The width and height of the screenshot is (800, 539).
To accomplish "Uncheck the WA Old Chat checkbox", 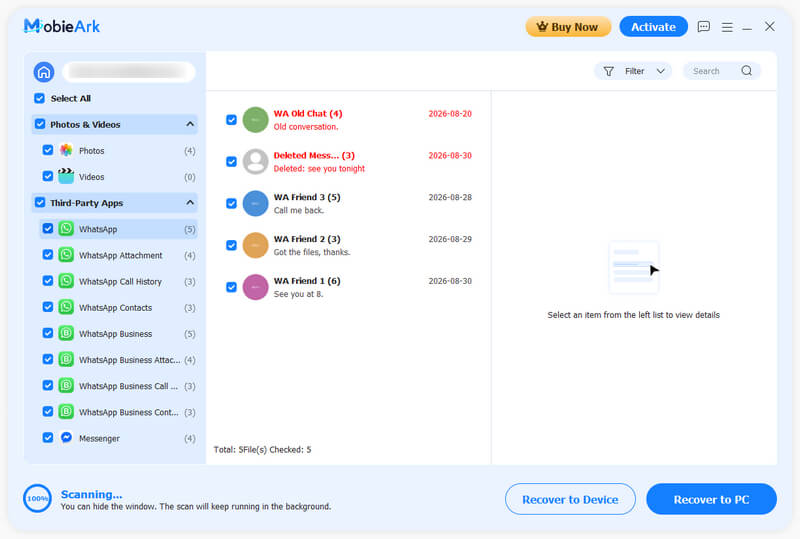I will point(232,120).
